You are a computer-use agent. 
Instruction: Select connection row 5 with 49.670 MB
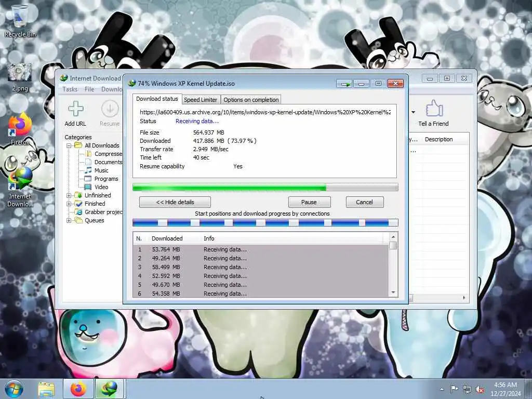pyautogui.click(x=261, y=285)
